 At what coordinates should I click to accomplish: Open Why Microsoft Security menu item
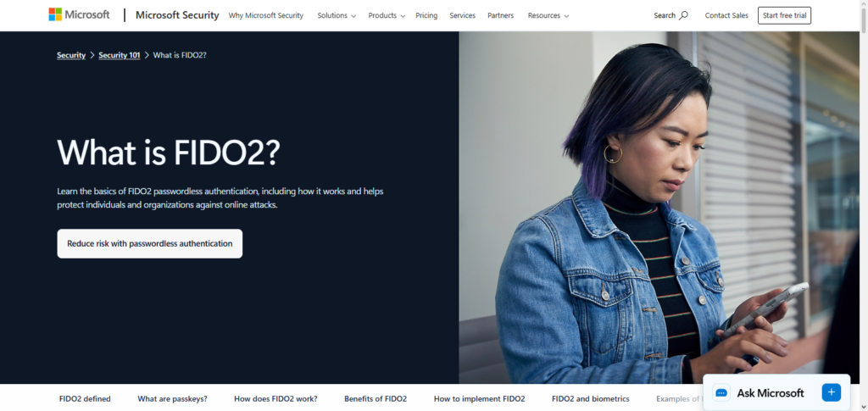point(265,15)
